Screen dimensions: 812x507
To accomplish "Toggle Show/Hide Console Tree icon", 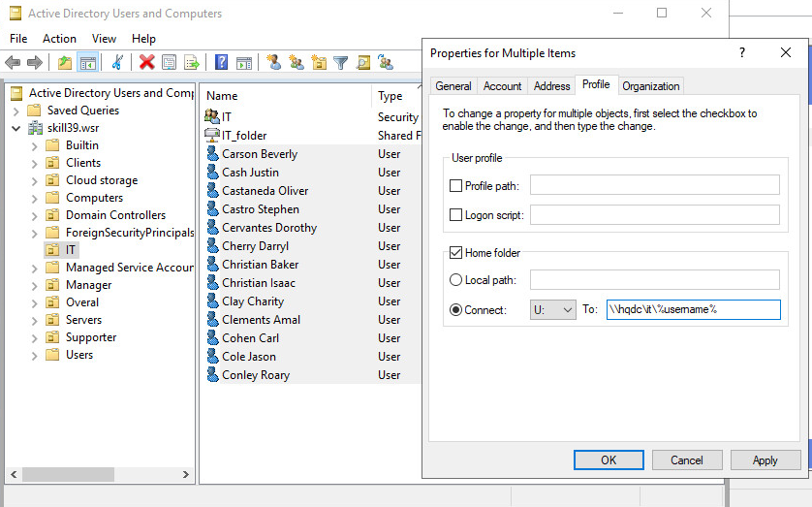I will coord(87,63).
